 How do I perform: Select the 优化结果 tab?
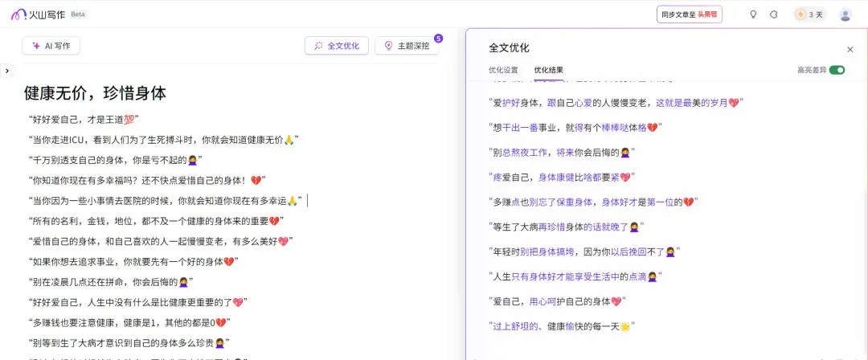pos(549,71)
